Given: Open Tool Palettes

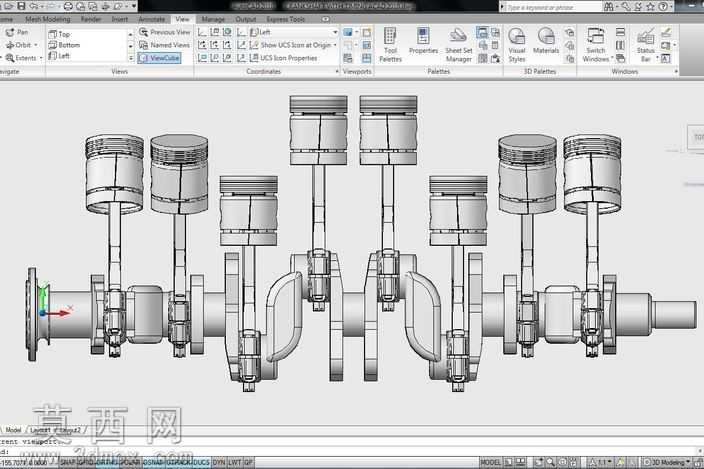Looking at the screenshot, I should (x=390, y=44).
